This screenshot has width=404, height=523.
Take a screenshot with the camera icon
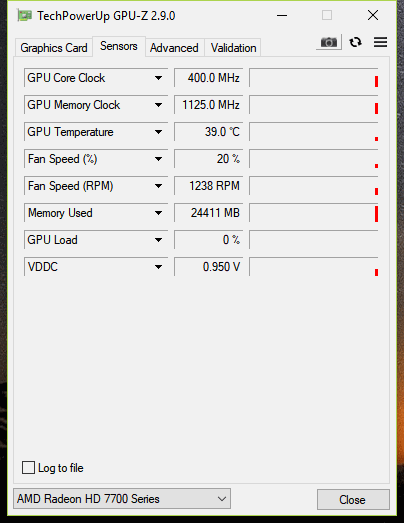pos(329,42)
